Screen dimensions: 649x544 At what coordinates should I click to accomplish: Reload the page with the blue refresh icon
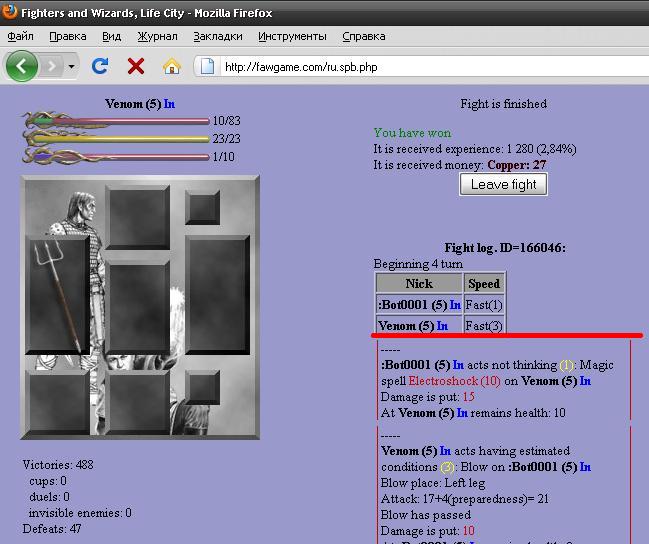(100, 66)
